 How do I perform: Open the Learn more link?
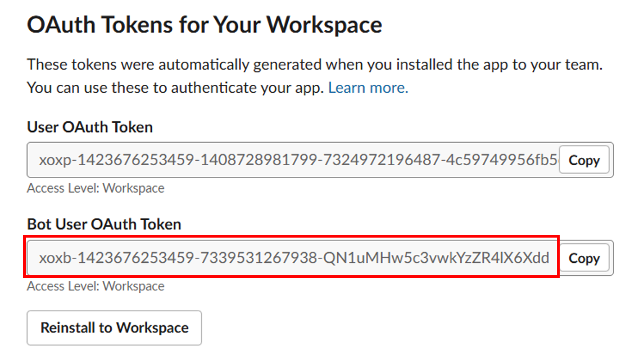[x=368, y=88]
